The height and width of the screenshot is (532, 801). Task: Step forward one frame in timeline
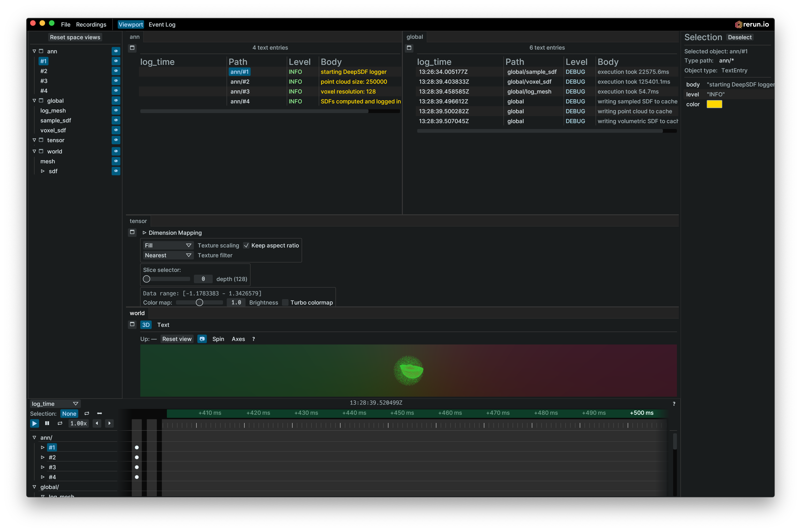pyautogui.click(x=109, y=423)
